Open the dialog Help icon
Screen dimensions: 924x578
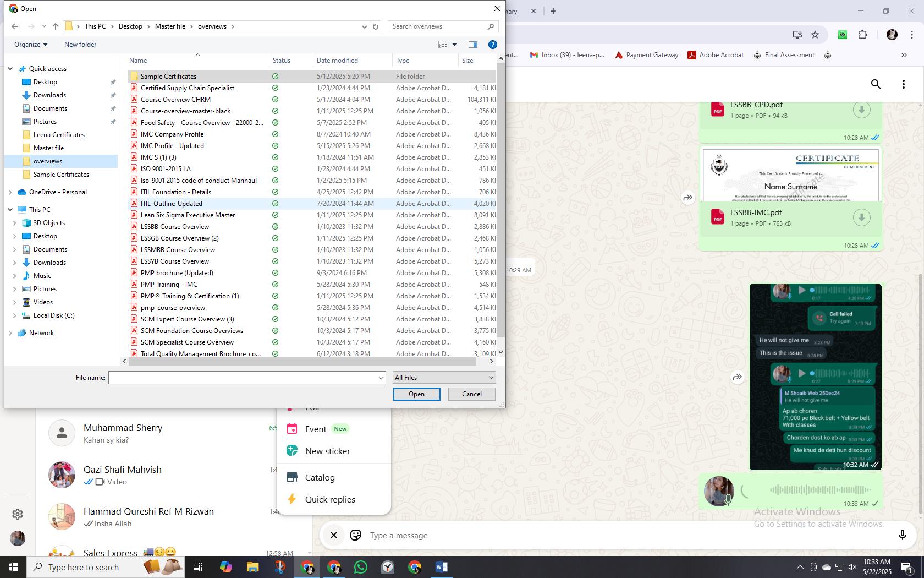[x=493, y=45]
